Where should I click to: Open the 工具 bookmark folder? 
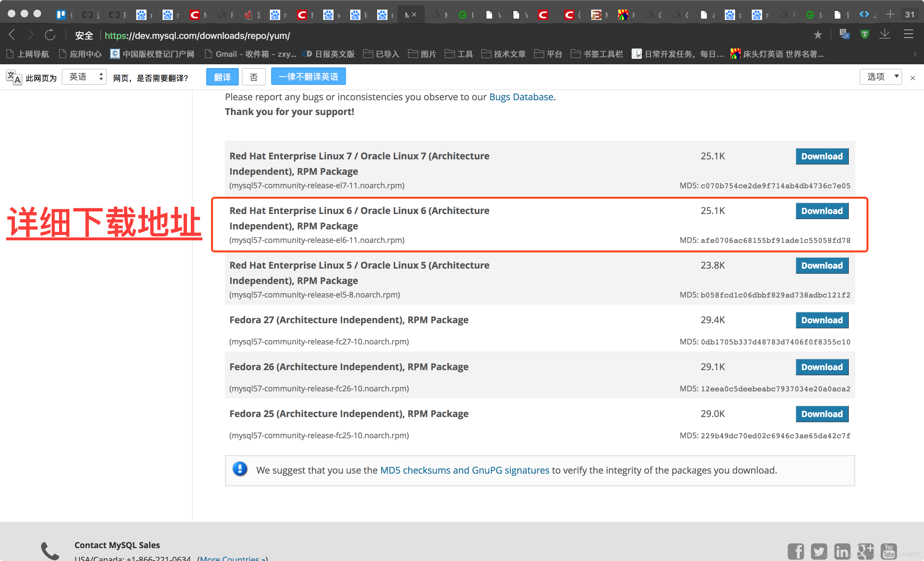(x=458, y=54)
